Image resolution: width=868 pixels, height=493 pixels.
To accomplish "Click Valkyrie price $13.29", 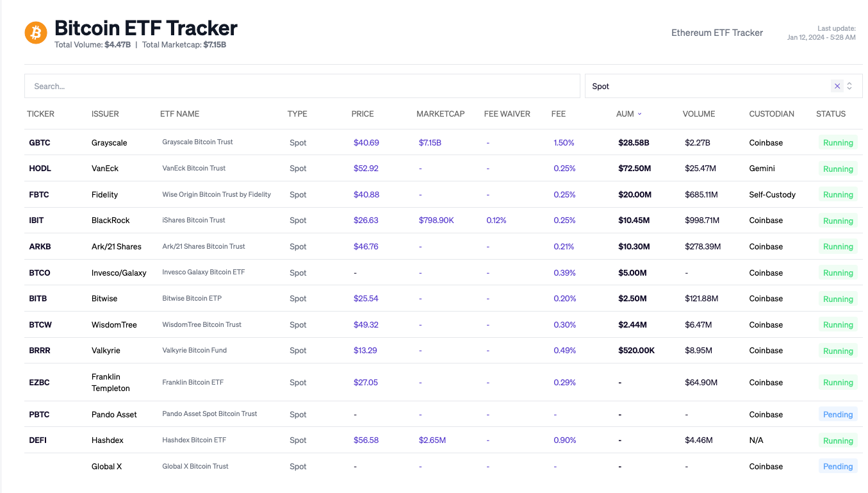I will [x=365, y=351].
